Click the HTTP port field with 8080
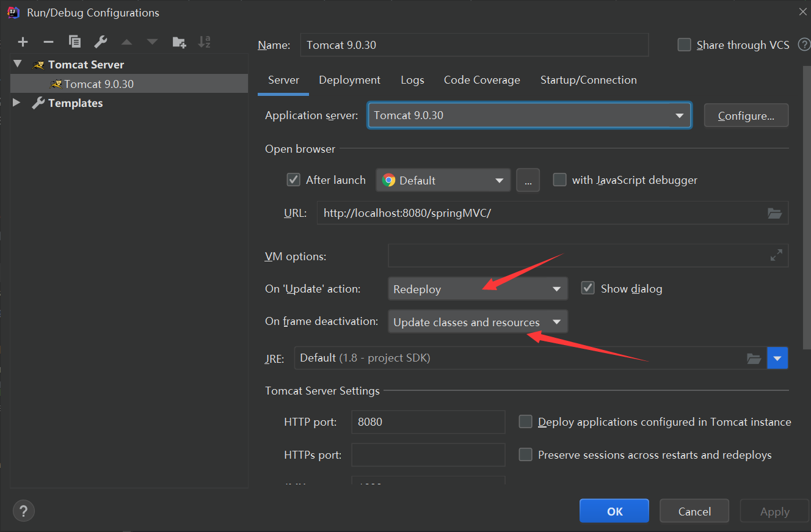Viewport: 811px width, 532px height. (x=428, y=421)
